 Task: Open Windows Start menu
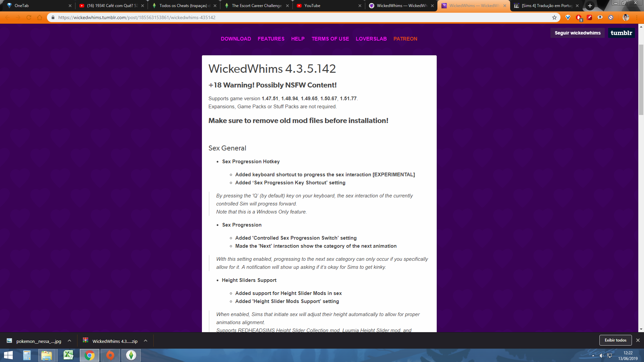pos(8,355)
